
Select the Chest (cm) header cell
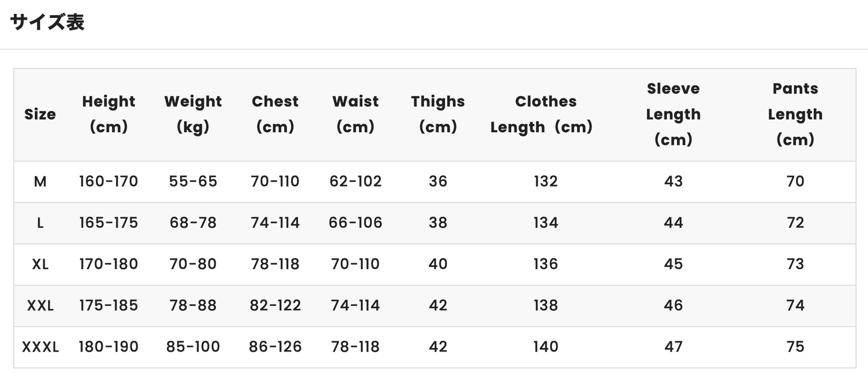(275, 114)
